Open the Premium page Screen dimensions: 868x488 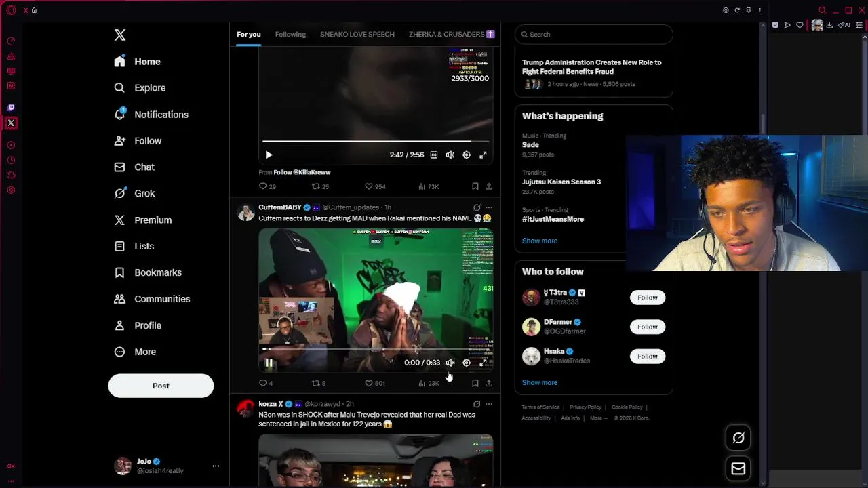coord(143,220)
